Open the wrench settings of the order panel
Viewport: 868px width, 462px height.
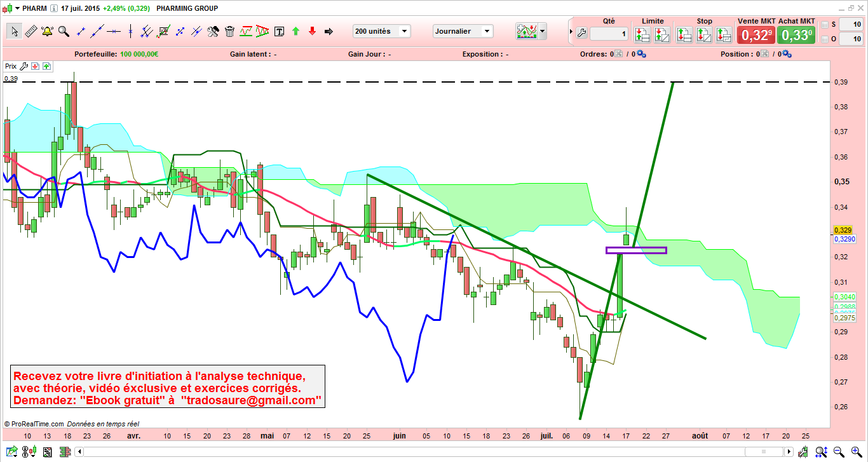click(581, 33)
